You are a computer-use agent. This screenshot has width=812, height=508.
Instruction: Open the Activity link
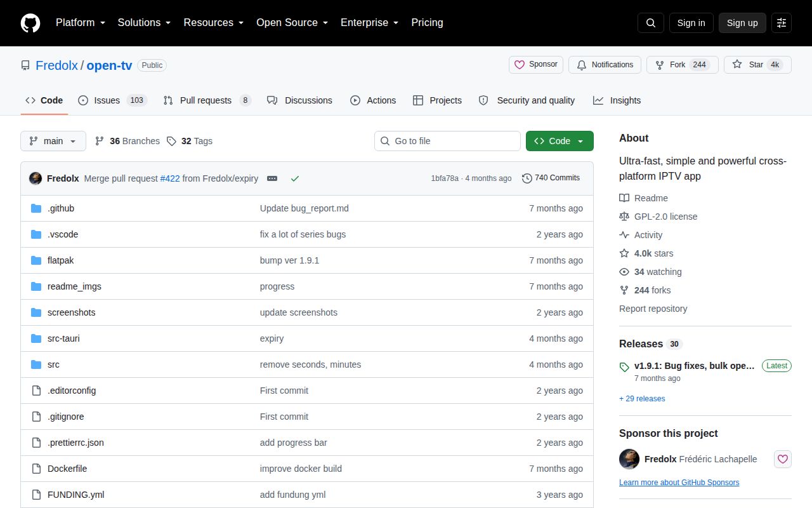pyautogui.click(x=641, y=235)
